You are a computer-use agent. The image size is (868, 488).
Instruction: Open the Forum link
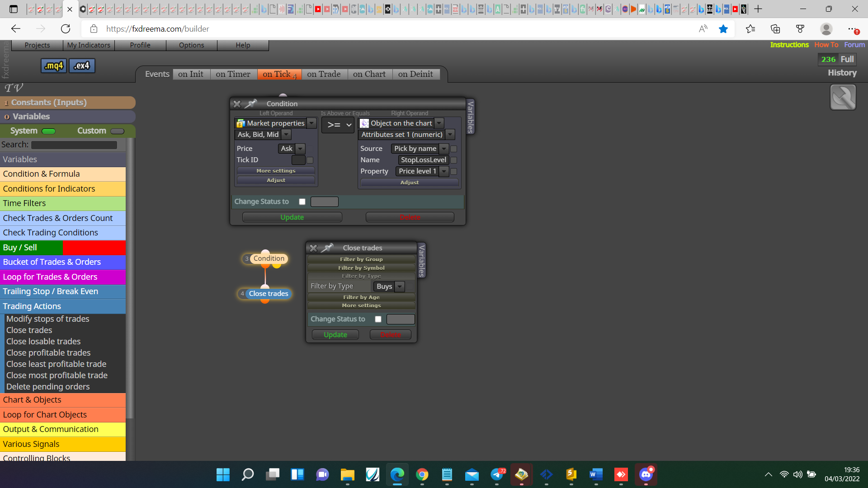(x=854, y=45)
